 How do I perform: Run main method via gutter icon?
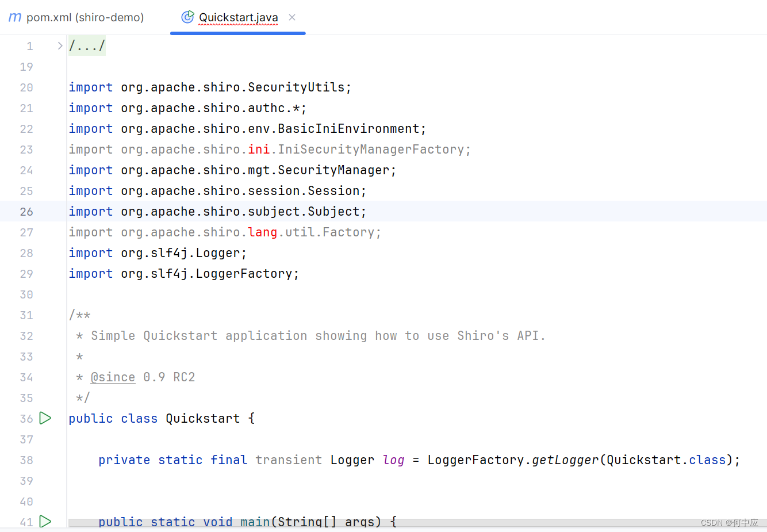45,522
